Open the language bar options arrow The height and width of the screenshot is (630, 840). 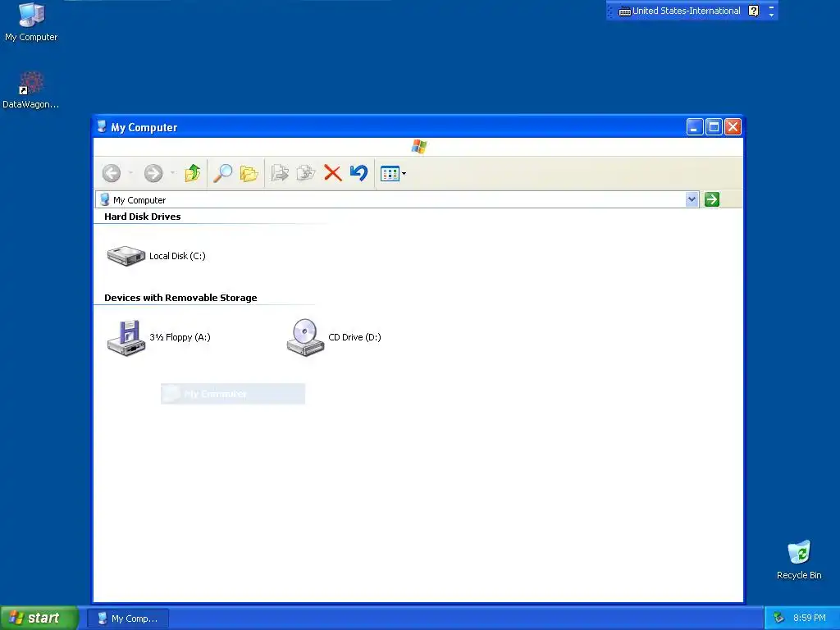click(771, 15)
